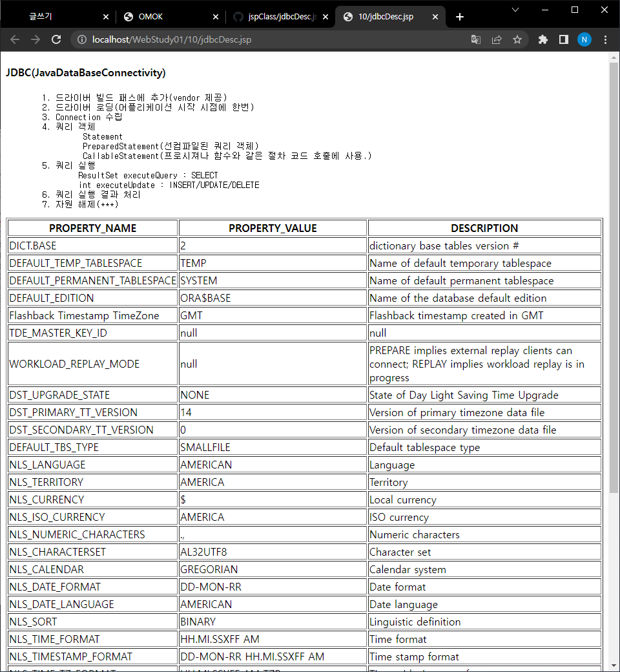Click the DST_UPGRADE_STATE cell
620x672 pixels.
(92, 395)
